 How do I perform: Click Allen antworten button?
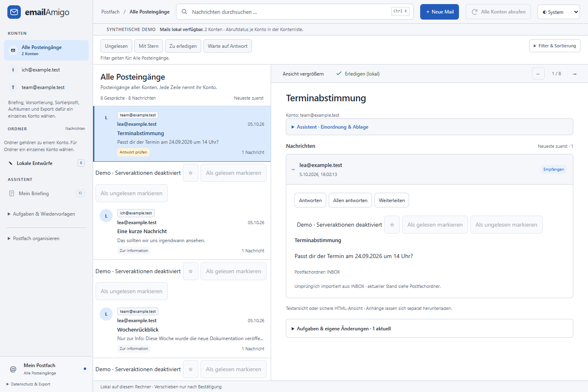coord(350,200)
